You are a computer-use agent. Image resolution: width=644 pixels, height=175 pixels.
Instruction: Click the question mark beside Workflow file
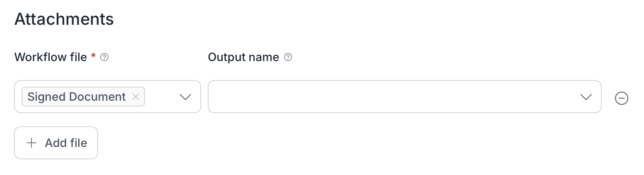105,57
